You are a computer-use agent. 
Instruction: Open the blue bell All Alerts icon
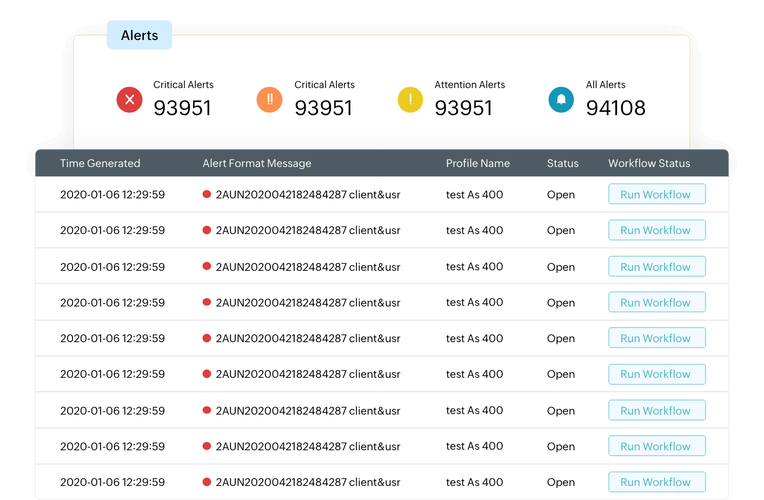[561, 99]
